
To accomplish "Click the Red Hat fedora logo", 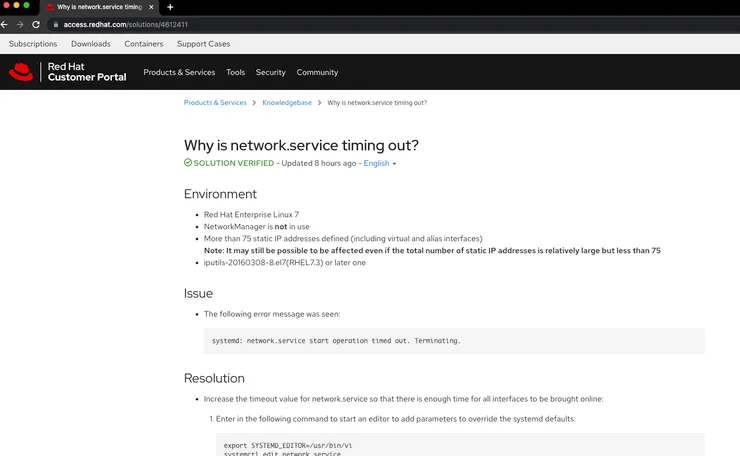I will 21,72.
